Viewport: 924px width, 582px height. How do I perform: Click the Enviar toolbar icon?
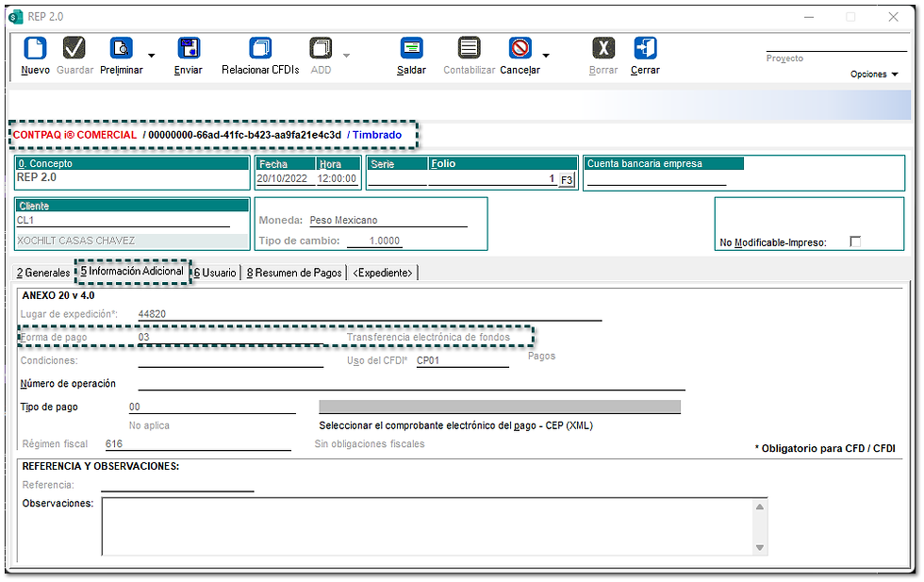(189, 48)
